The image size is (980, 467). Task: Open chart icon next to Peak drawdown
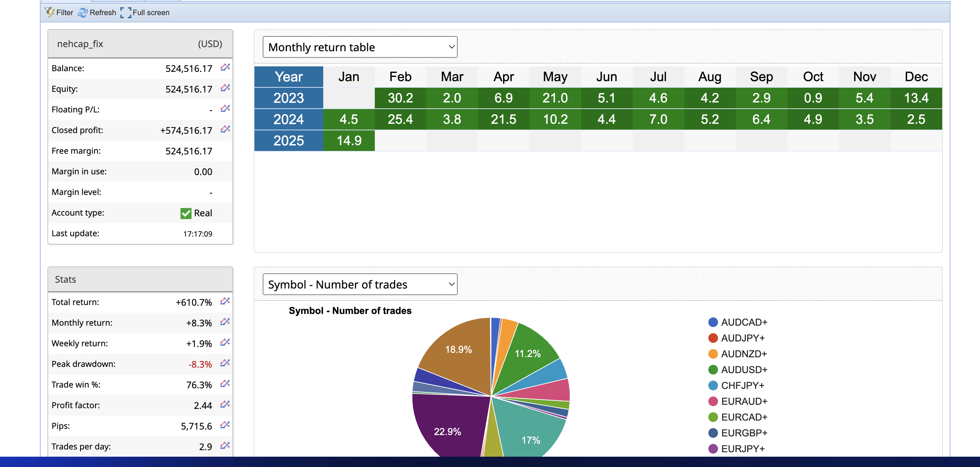point(225,363)
